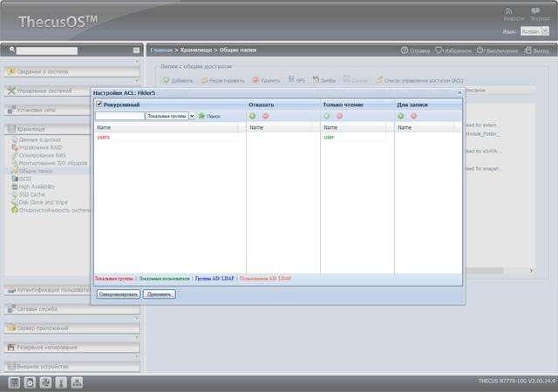Remove entry from Отказать list with minus icon
Screen dimensions: 558x392
coord(265,116)
